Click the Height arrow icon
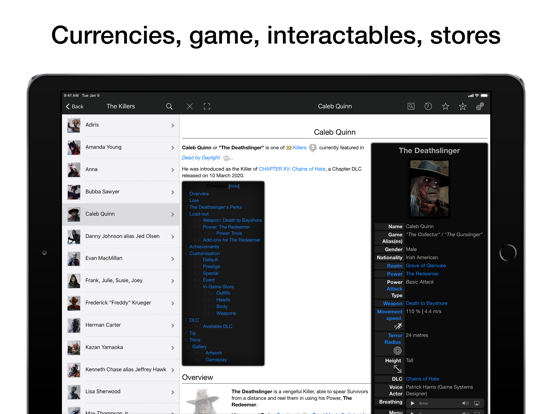 coord(397,369)
